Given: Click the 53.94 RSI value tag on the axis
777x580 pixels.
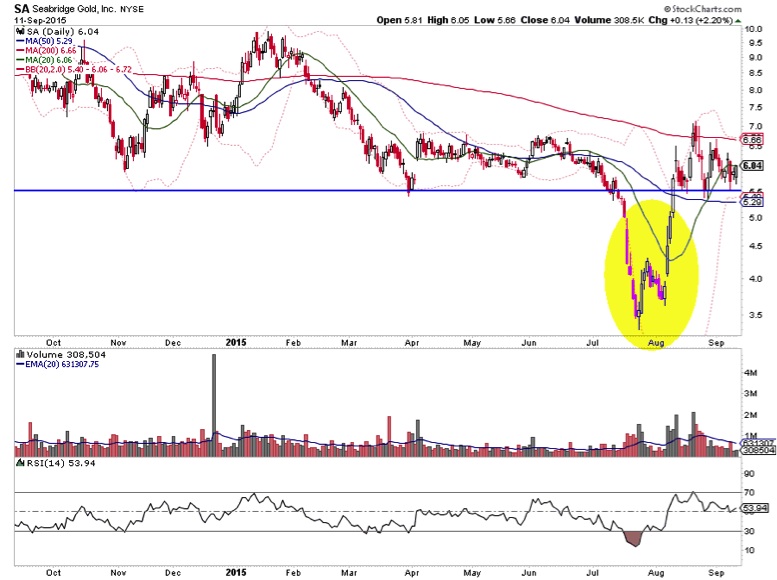Looking at the screenshot, I should tap(754, 508).
